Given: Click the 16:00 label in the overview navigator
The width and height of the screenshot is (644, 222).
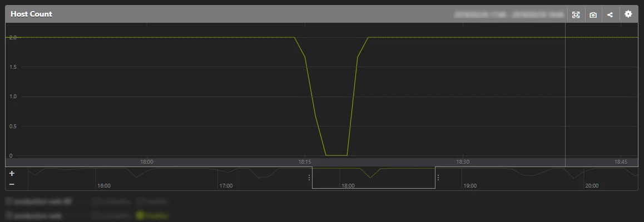Looking at the screenshot, I should (x=104, y=185).
